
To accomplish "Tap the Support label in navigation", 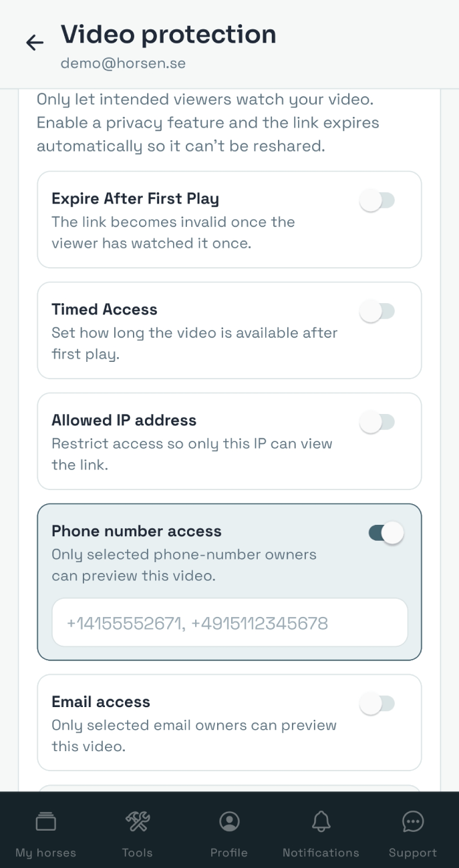I will pos(413,853).
